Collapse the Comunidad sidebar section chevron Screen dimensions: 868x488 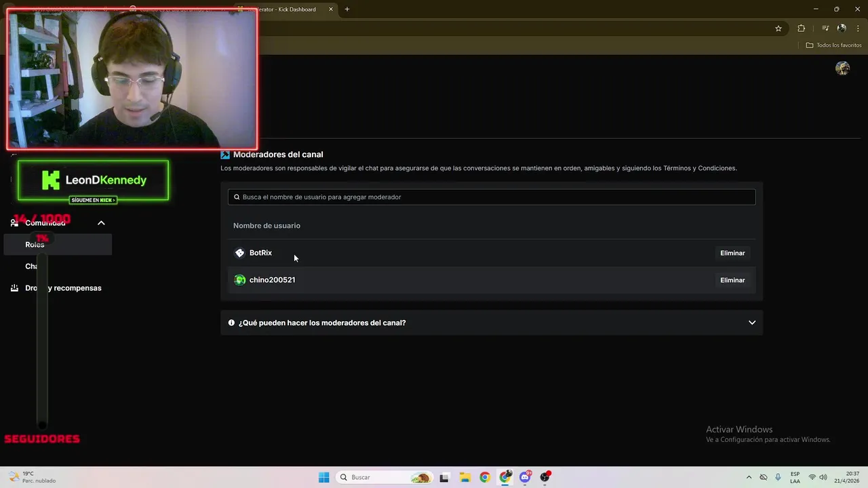pyautogui.click(x=101, y=223)
